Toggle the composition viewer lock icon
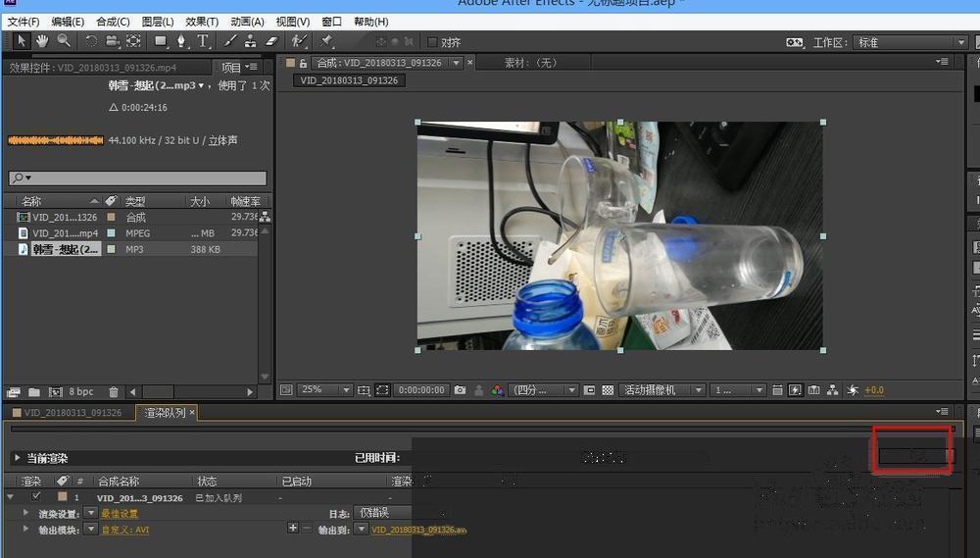980x558 pixels. pyautogui.click(x=303, y=63)
